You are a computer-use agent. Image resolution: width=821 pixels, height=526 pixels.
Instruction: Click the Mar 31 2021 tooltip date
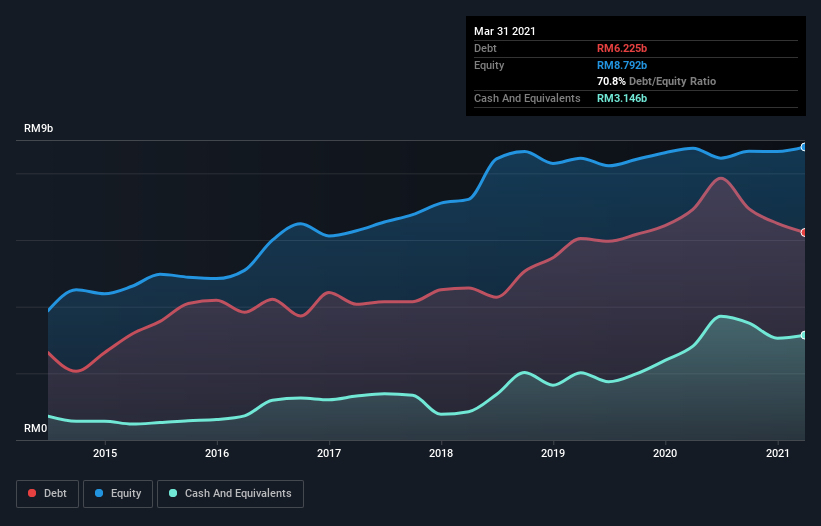point(505,31)
